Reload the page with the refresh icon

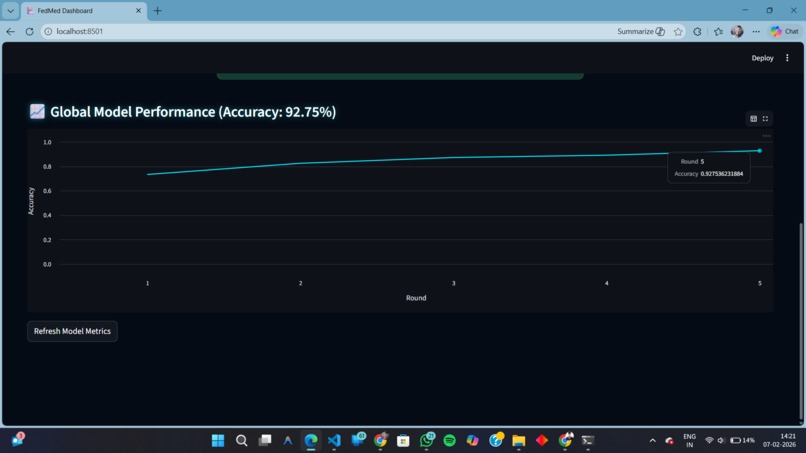pyautogui.click(x=29, y=31)
